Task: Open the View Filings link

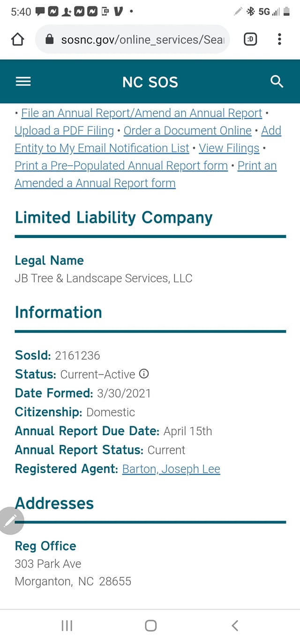Action: [229, 148]
